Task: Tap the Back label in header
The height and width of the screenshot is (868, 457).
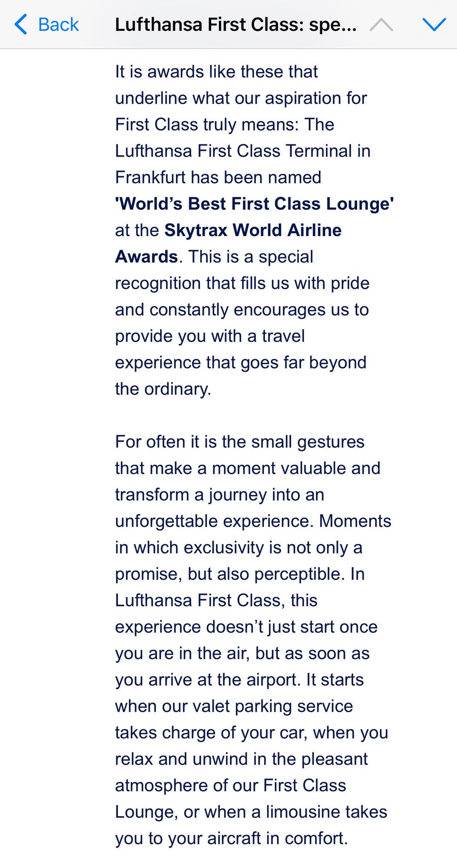Action: [x=58, y=25]
